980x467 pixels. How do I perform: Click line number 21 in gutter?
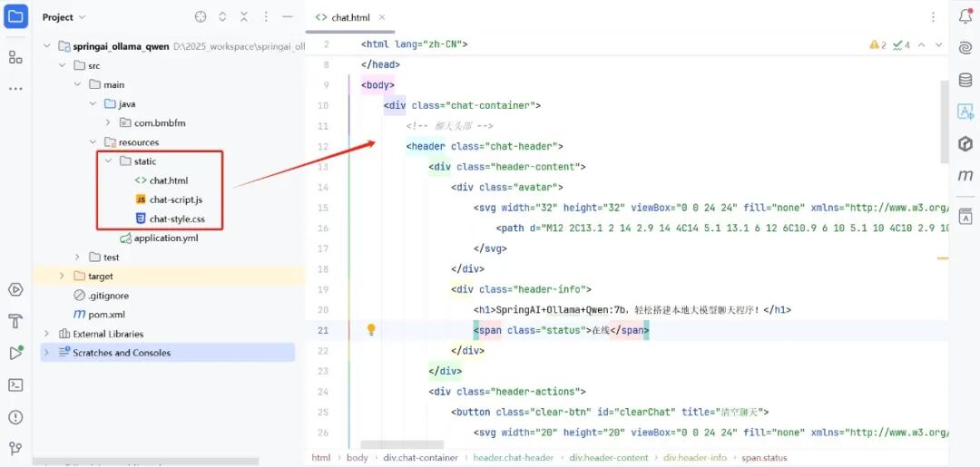322,330
